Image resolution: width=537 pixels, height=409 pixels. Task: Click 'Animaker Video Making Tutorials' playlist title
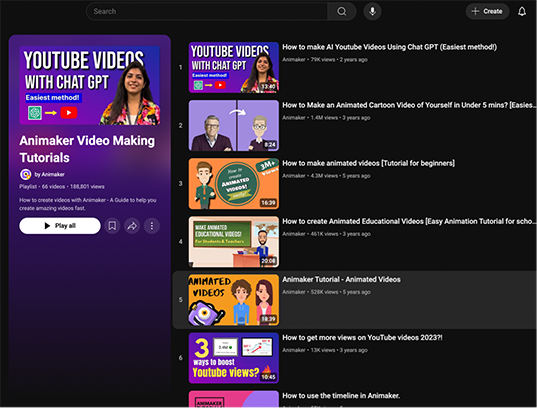[87, 149]
